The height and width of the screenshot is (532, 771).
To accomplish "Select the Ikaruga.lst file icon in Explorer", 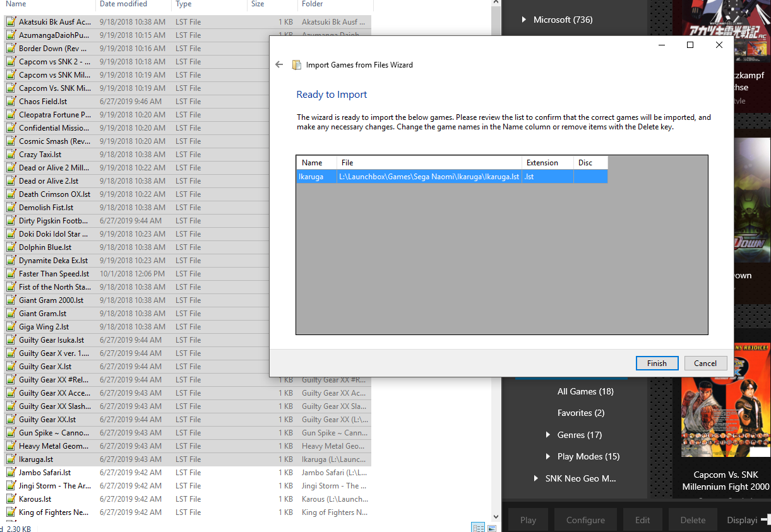I will click(11, 459).
